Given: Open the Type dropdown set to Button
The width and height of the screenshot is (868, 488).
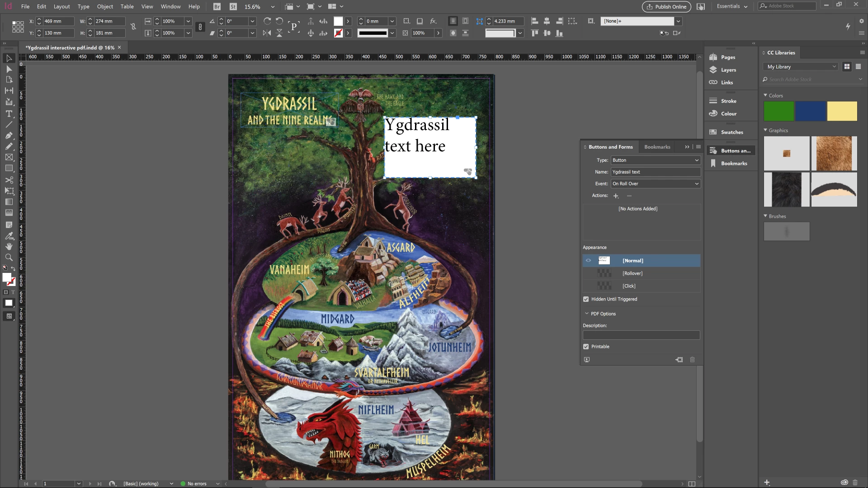Looking at the screenshot, I should (x=655, y=160).
